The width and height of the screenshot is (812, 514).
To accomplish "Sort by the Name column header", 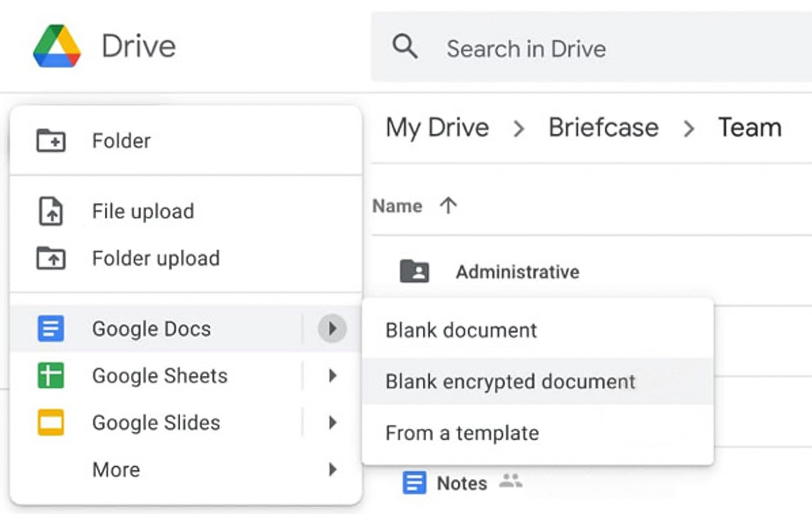I will (397, 206).
